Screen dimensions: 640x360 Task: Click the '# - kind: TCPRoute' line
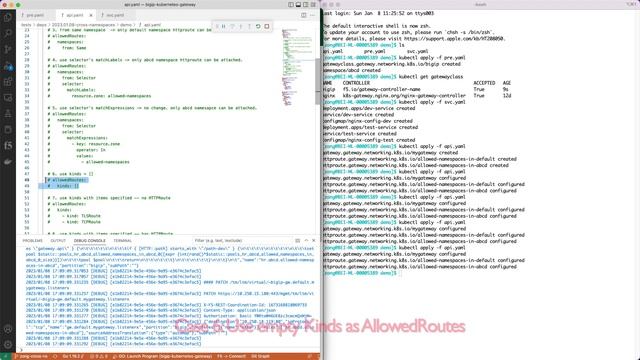tap(74, 222)
